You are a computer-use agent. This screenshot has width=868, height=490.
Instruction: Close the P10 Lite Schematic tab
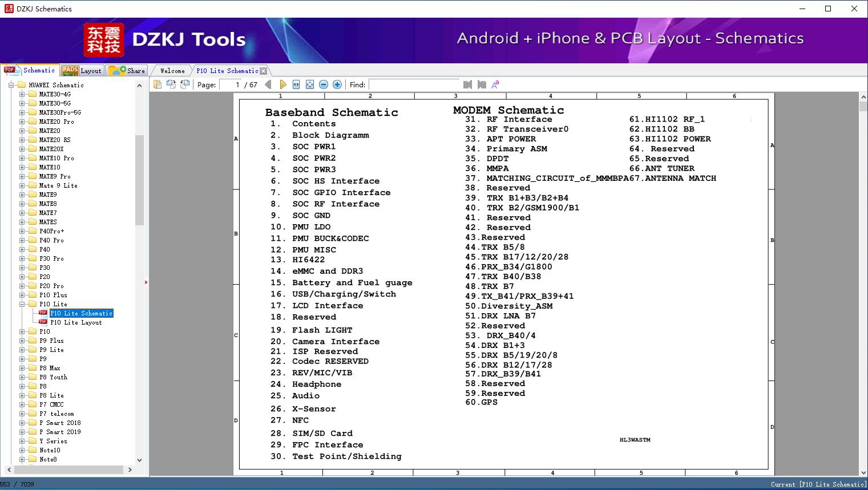pyautogui.click(x=263, y=71)
